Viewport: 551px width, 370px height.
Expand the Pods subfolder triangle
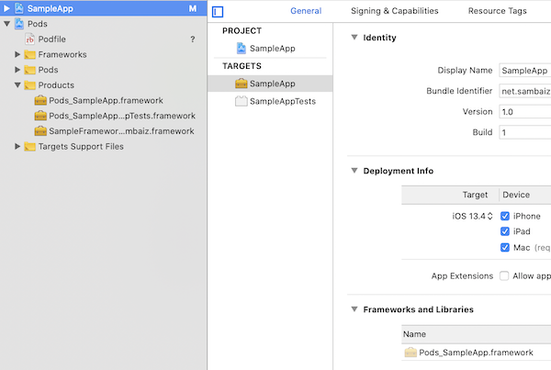click(x=17, y=70)
